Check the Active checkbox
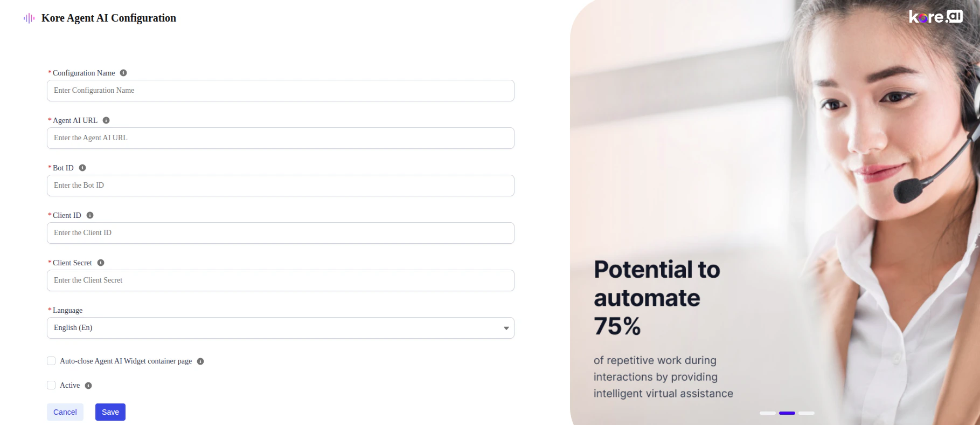The width and height of the screenshot is (980, 425). [x=51, y=385]
